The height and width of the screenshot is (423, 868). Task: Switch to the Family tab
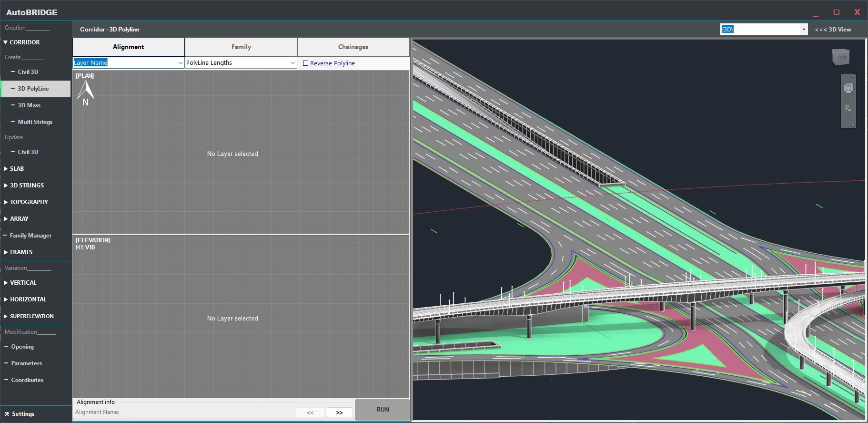[241, 47]
